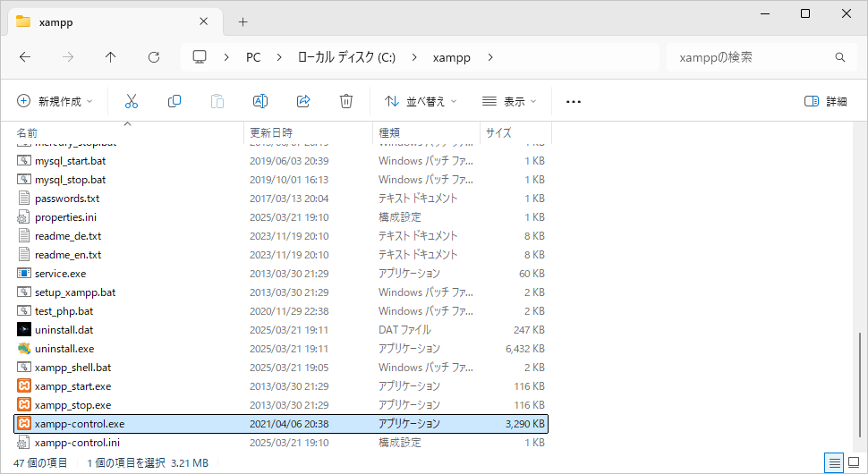868x474 pixels.
Task: Expand chevron after PC in address bar
Action: [x=279, y=57]
